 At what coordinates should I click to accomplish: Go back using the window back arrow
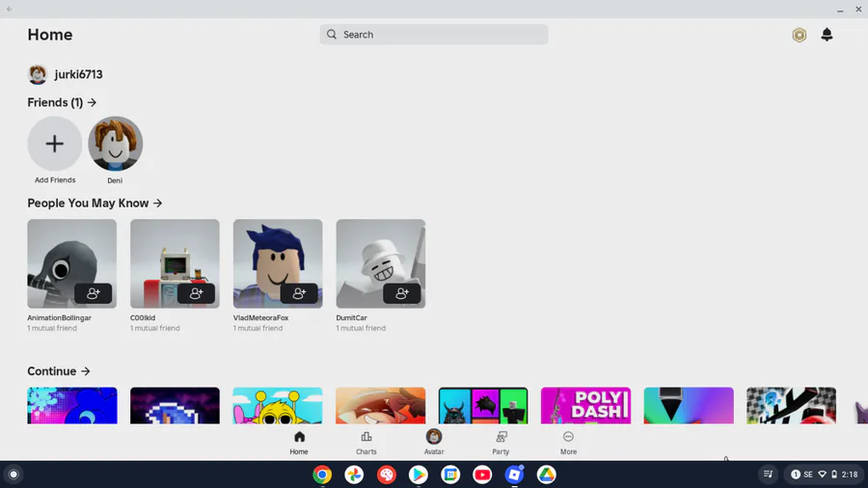tap(9, 9)
